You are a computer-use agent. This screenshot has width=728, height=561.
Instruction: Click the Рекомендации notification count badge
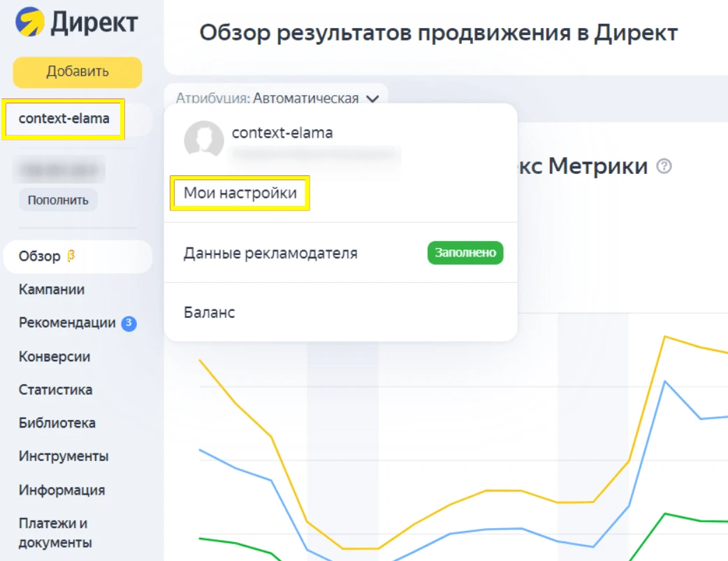pos(129,323)
